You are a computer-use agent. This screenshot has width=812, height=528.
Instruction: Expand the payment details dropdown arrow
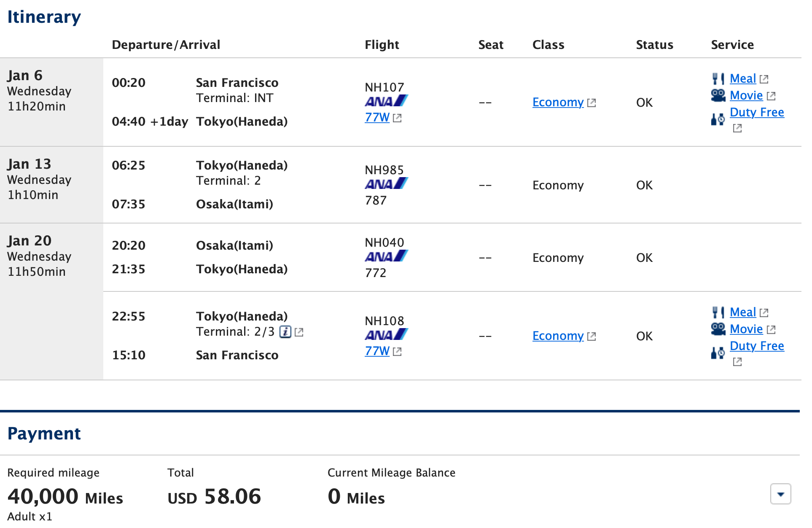pyautogui.click(x=781, y=494)
